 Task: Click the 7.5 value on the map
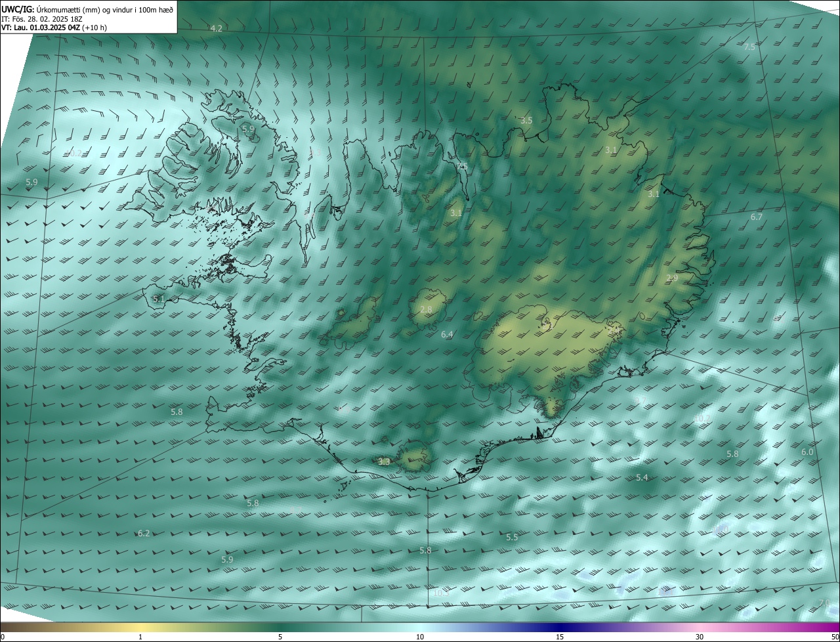pyautogui.click(x=749, y=47)
